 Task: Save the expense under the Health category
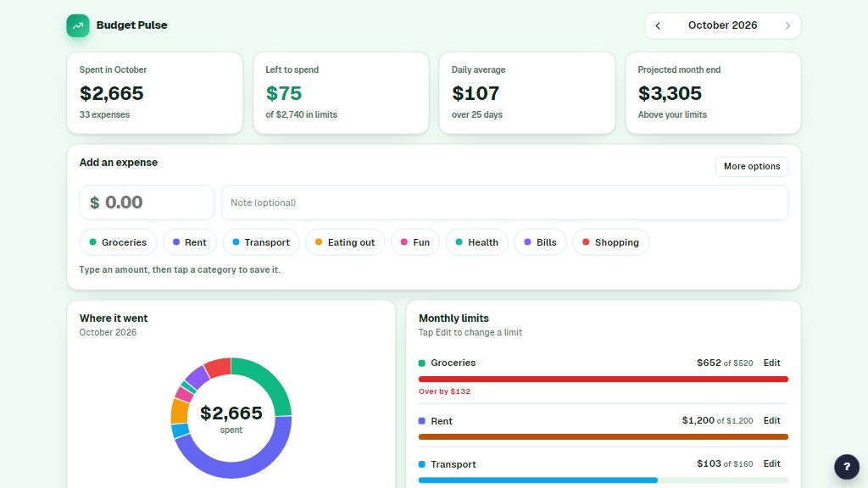pyautogui.click(x=476, y=242)
